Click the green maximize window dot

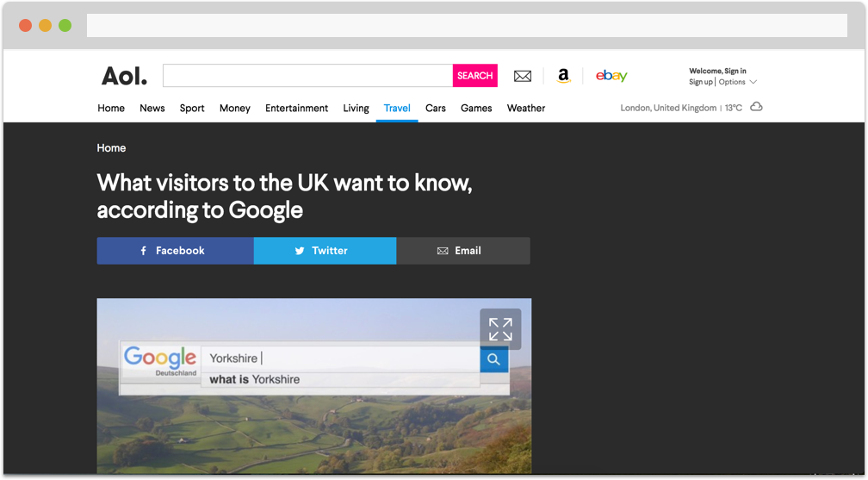point(65,26)
